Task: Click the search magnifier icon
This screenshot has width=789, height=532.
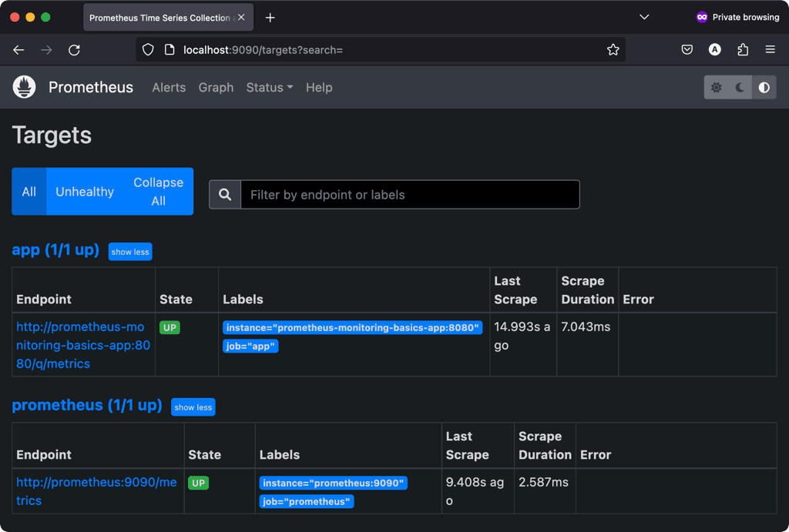Action: (225, 195)
